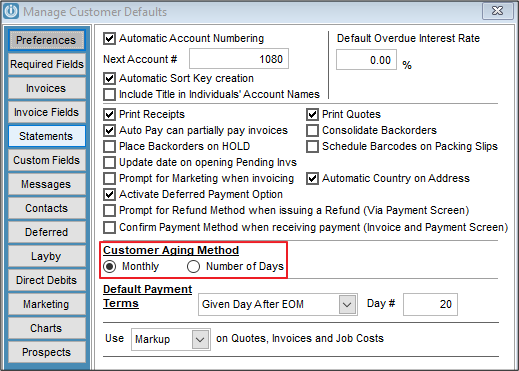Check Schedule Barcodes on Packing Slips

312,146
